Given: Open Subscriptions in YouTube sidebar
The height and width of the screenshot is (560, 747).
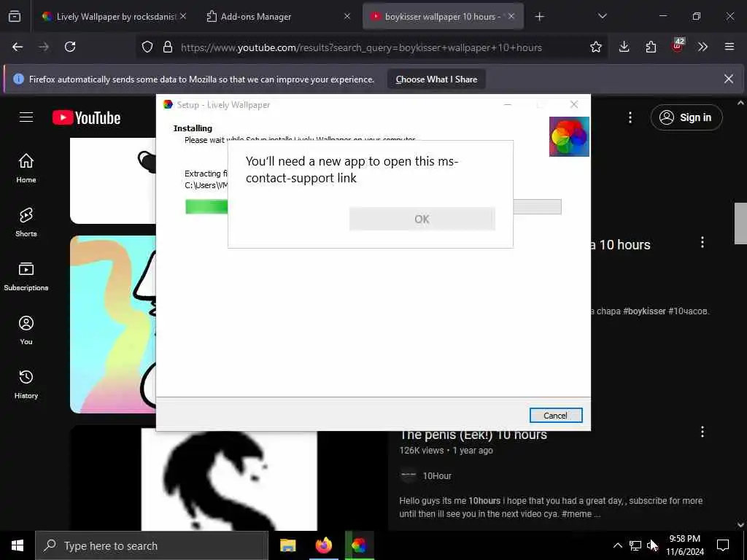Looking at the screenshot, I should point(26,276).
